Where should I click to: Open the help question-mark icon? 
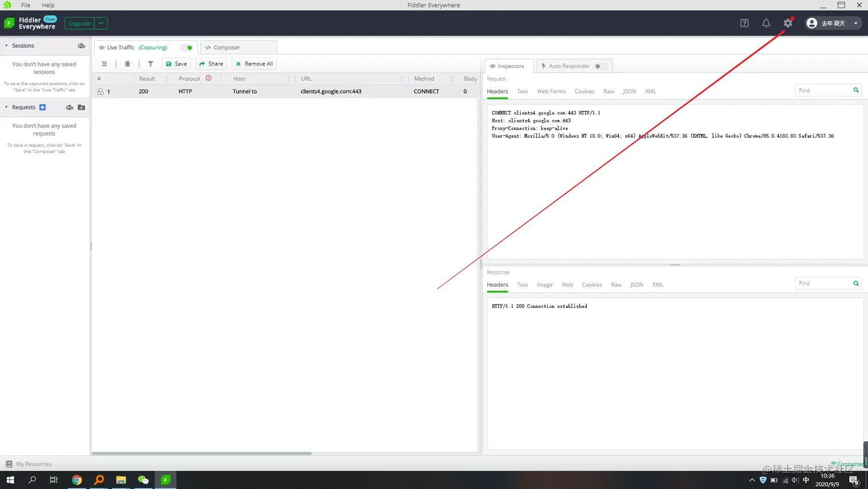(745, 23)
